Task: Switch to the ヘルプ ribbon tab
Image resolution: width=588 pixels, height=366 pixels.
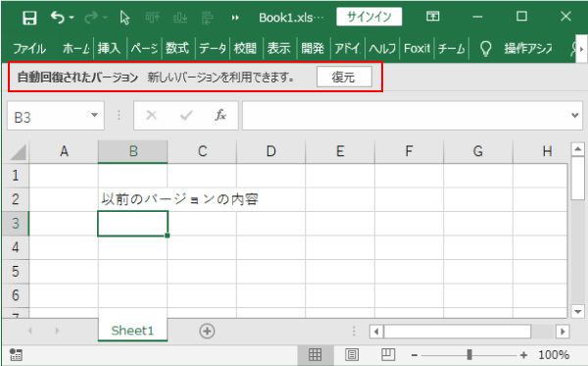Action: 382,48
